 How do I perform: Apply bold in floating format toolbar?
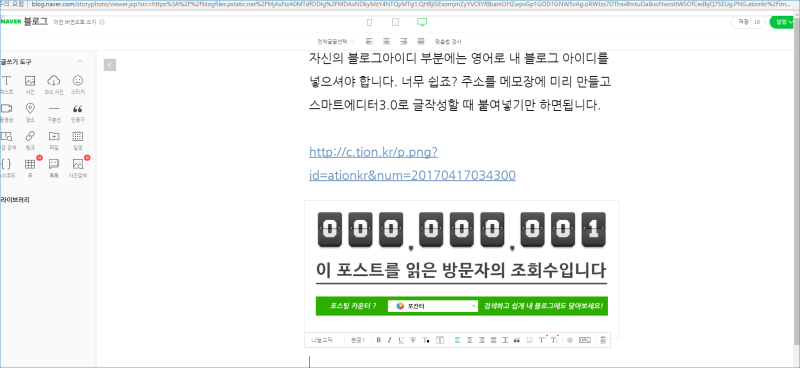pyautogui.click(x=379, y=340)
